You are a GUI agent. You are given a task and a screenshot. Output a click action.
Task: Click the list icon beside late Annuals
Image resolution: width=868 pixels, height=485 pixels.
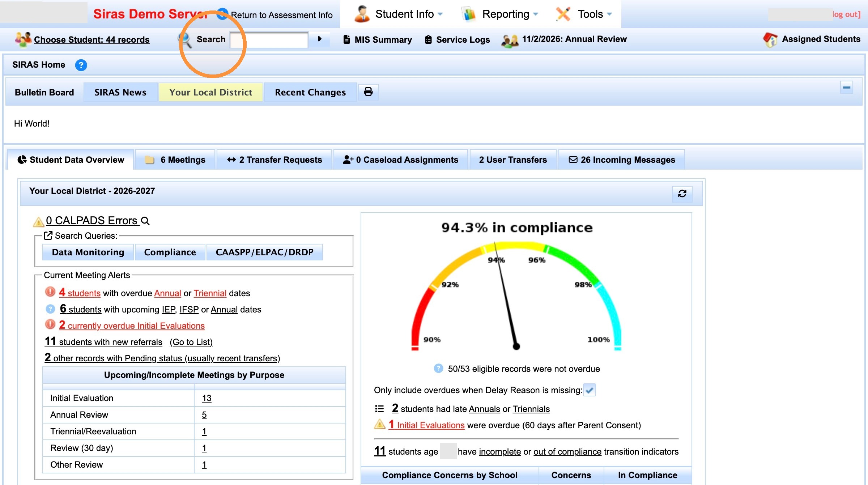coord(379,409)
